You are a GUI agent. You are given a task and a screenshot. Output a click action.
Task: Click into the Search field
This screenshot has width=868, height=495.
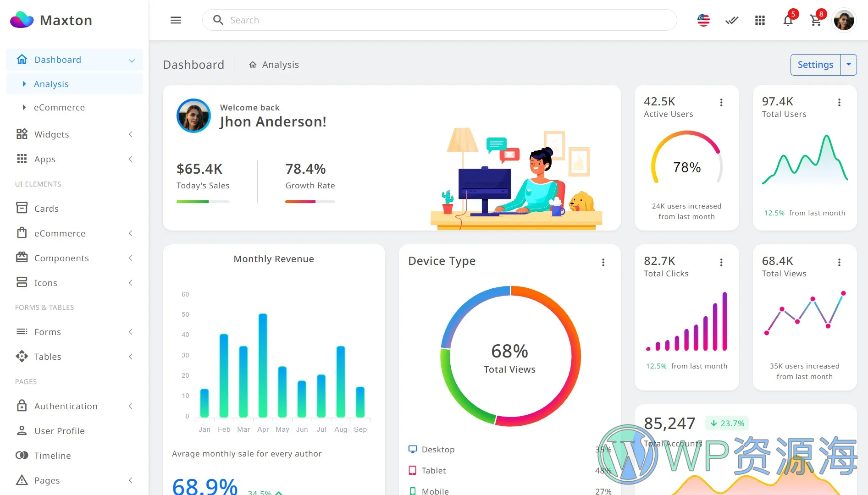pyautogui.click(x=440, y=20)
